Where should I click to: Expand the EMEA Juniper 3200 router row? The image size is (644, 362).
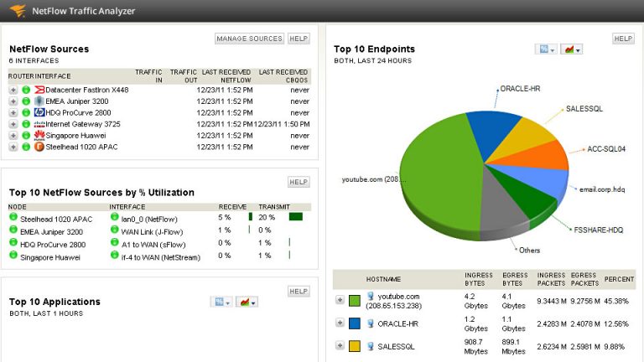click(x=13, y=101)
